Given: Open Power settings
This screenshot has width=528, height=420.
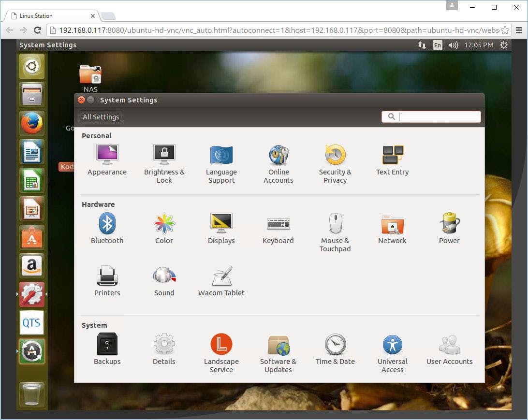Looking at the screenshot, I should 449,229.
